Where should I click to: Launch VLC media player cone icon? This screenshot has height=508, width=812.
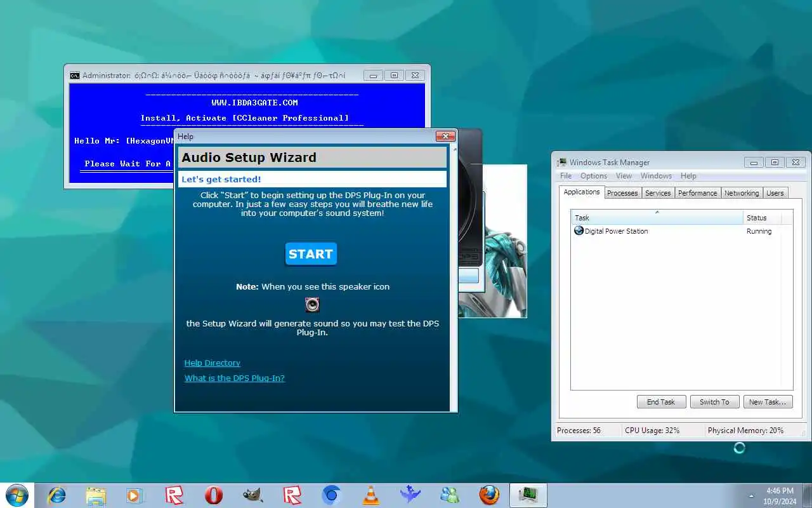click(x=371, y=495)
